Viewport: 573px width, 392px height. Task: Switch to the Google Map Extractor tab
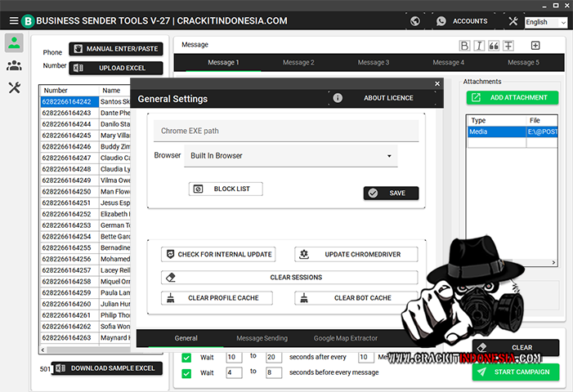coord(346,338)
